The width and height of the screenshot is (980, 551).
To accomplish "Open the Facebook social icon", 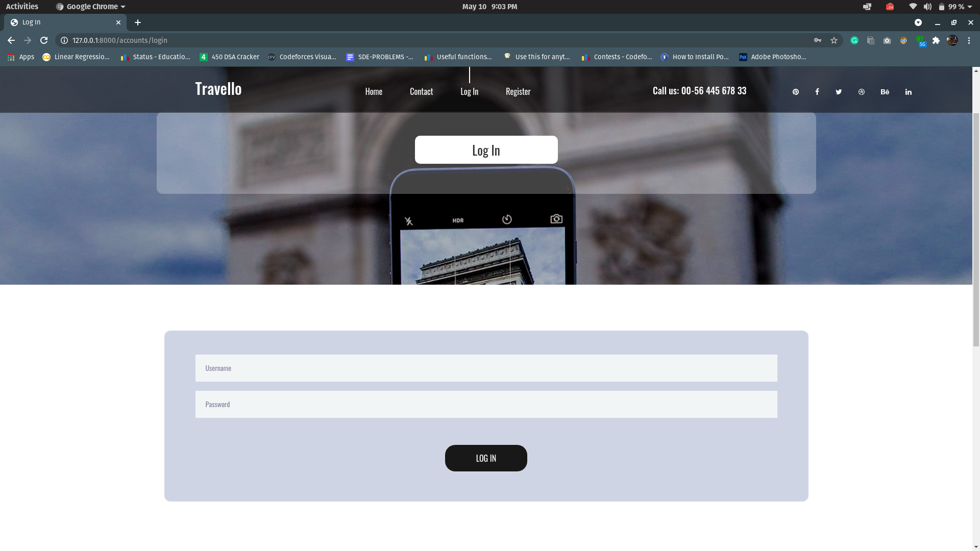I will pyautogui.click(x=817, y=92).
